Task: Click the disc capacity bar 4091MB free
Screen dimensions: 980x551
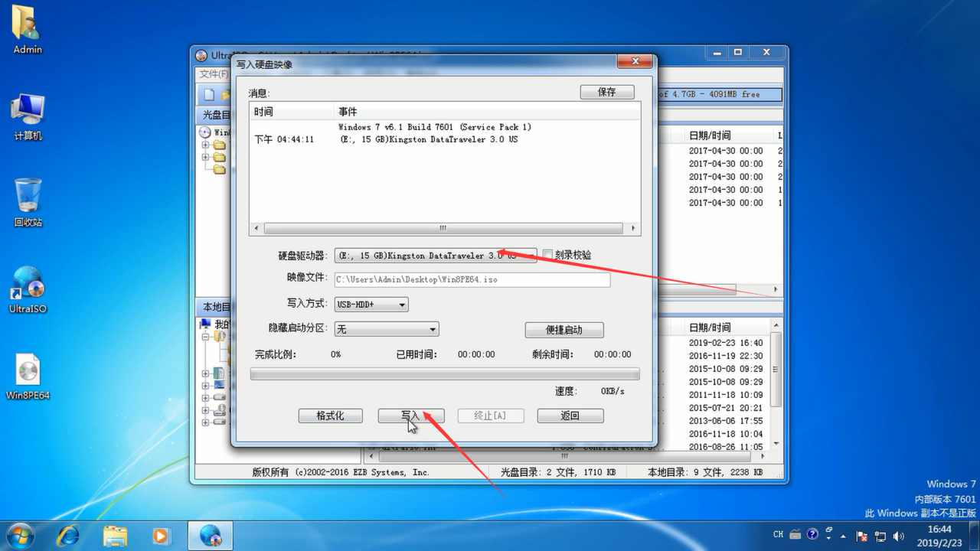Action: (720, 94)
